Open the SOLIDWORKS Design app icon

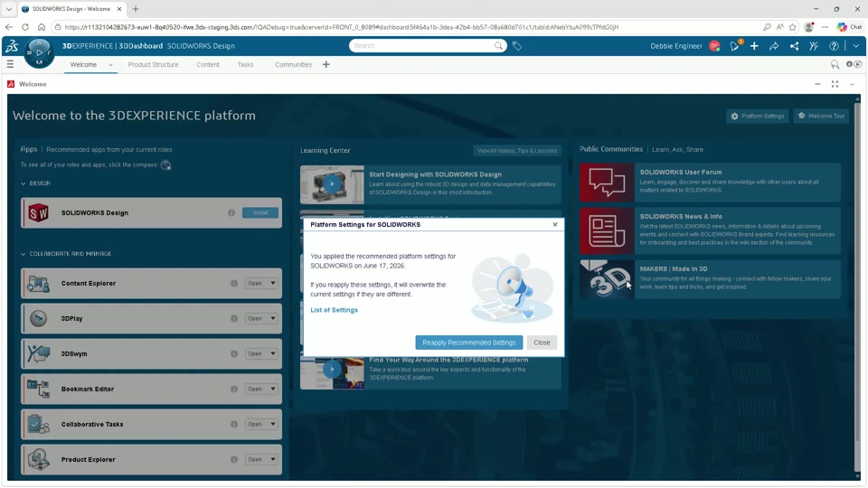click(x=38, y=213)
